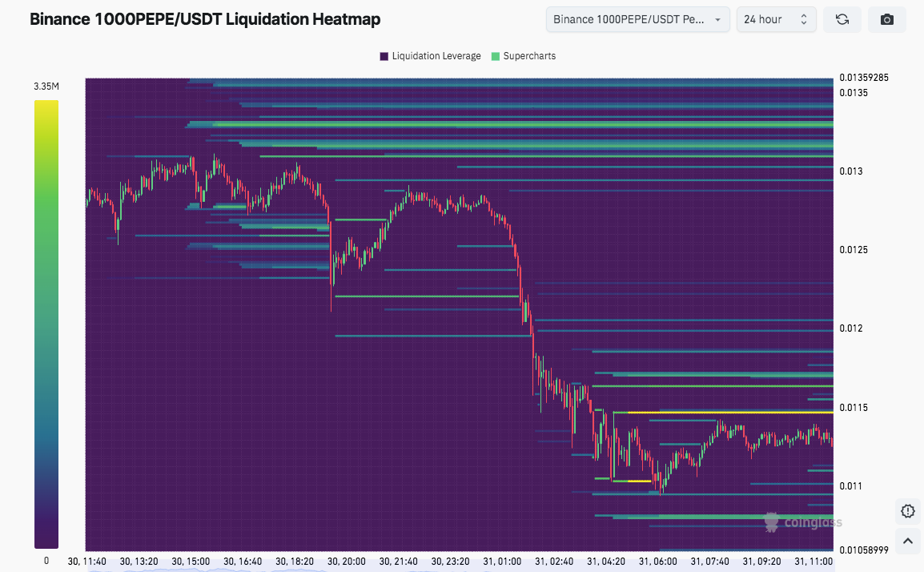
Task: Click the refresh heatmap icon
Action: point(842,19)
